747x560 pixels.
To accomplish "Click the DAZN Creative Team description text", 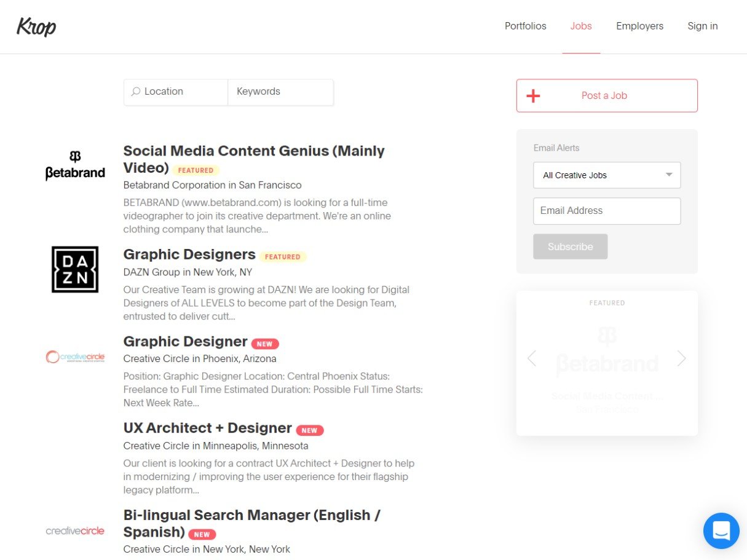I will pos(266,303).
